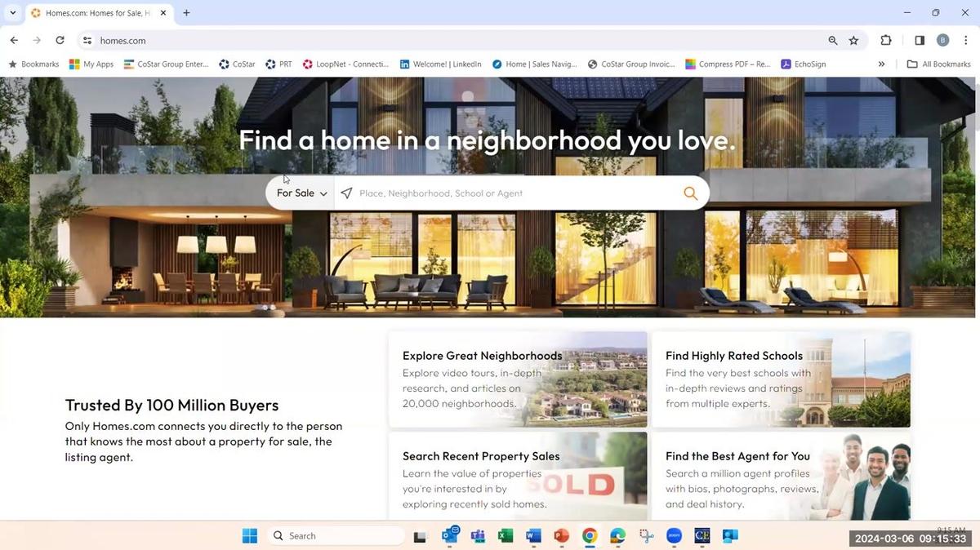Open Chrome's three-dot menu
The height and width of the screenshot is (550, 980).
965,40
